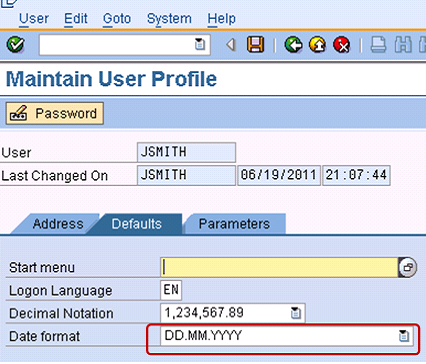Viewport: 426px width, 364px height.
Task: Switch to the Address tab
Action: [x=58, y=224]
